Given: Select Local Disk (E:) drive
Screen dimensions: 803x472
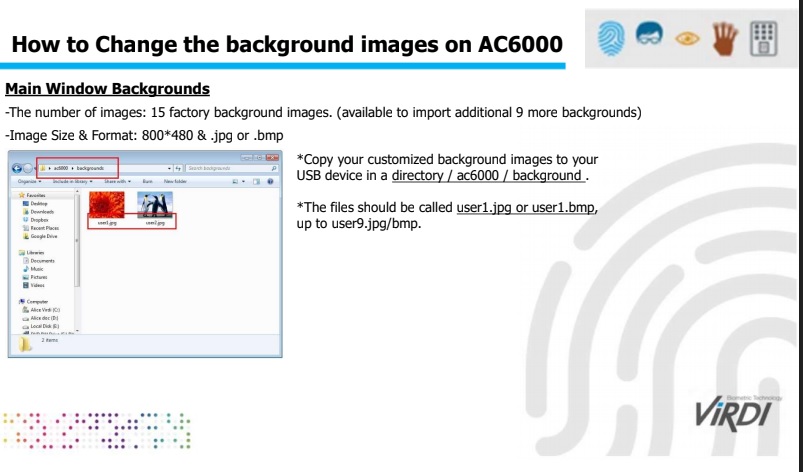Looking at the screenshot, I should point(41,326).
